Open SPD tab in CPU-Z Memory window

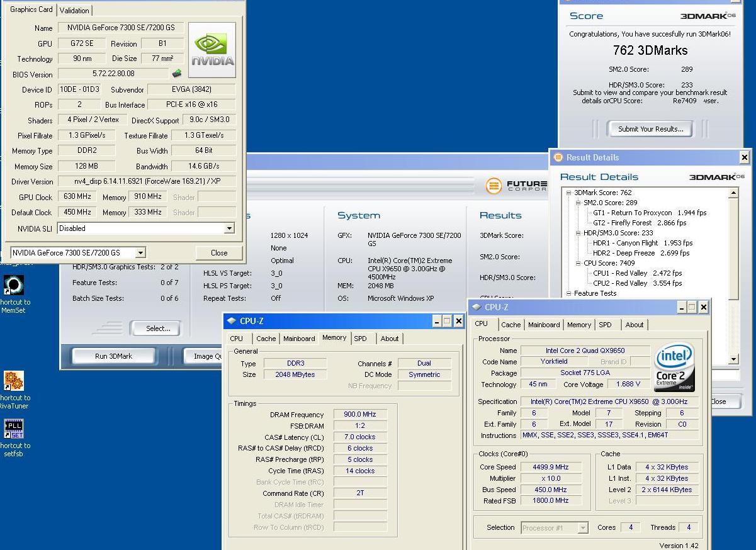[361, 339]
